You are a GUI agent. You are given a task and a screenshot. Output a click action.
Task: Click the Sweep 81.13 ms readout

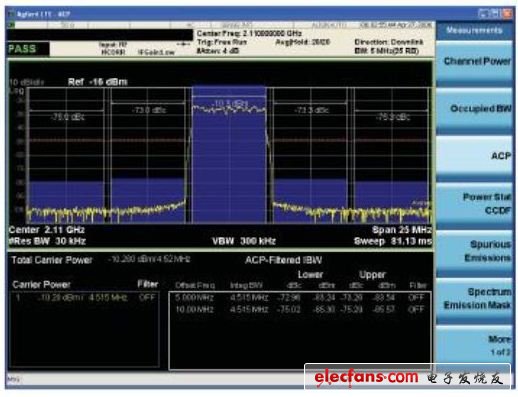pos(393,241)
